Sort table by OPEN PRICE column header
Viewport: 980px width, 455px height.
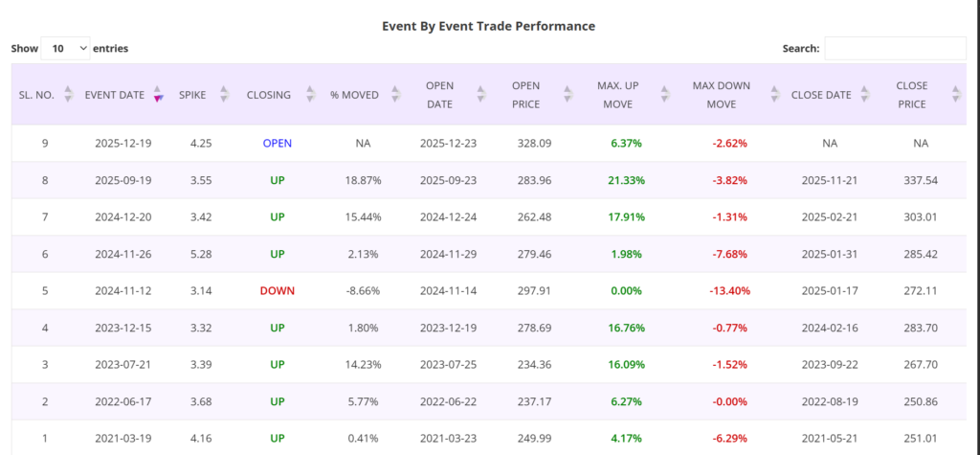pos(525,94)
